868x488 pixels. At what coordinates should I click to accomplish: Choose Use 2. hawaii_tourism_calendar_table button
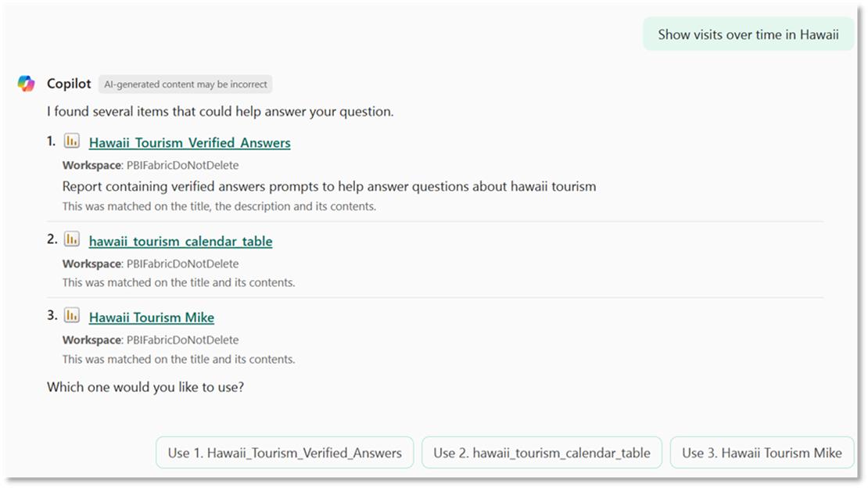coord(541,453)
